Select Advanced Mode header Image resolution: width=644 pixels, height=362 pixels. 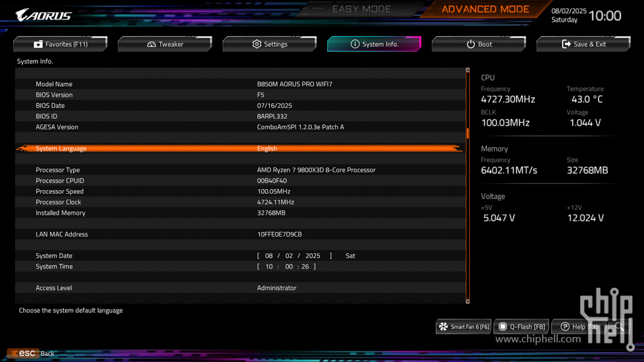(485, 9)
